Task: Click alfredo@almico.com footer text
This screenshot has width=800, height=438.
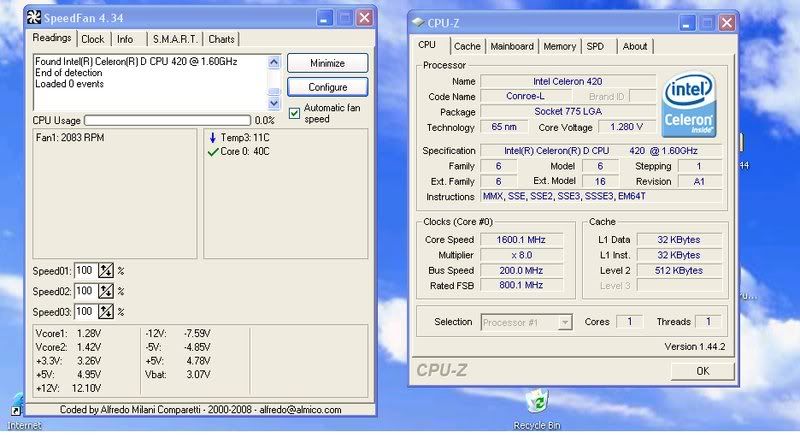Action: coord(301,409)
